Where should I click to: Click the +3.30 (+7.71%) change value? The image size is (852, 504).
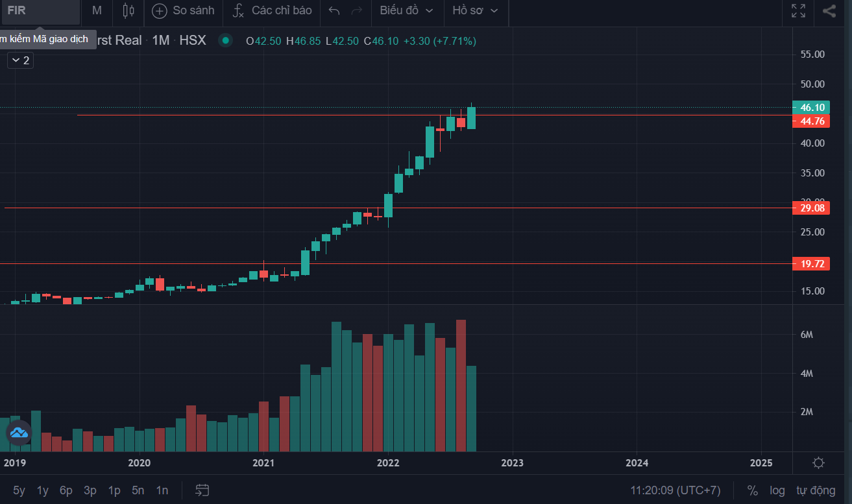click(x=440, y=41)
